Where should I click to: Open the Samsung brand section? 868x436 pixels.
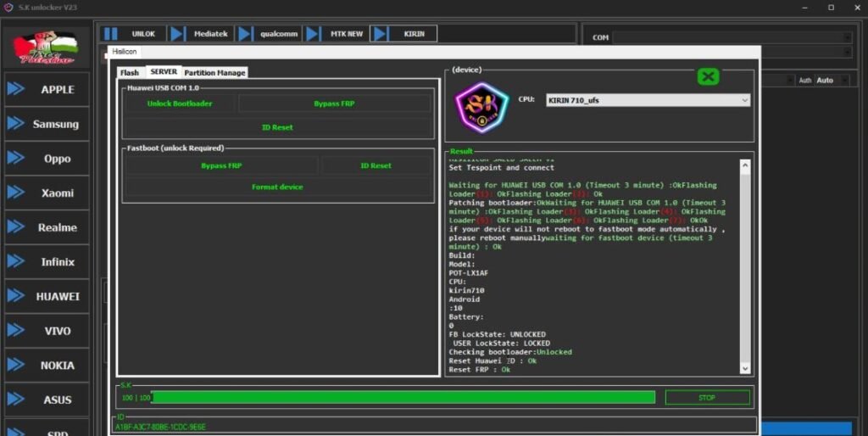click(47, 124)
